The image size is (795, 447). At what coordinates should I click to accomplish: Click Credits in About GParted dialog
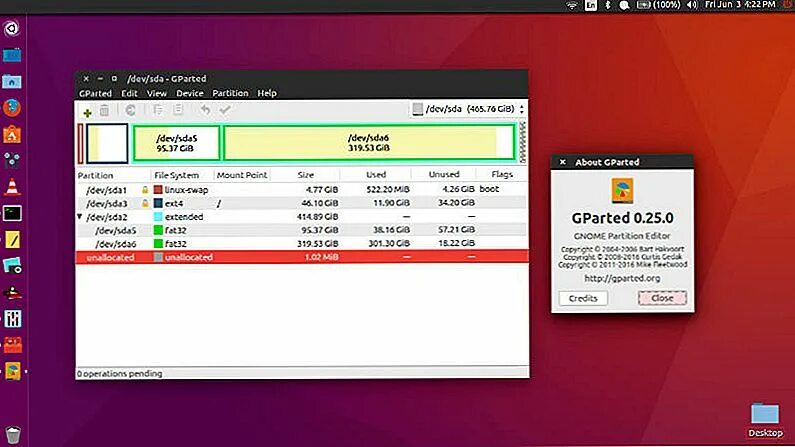point(583,298)
